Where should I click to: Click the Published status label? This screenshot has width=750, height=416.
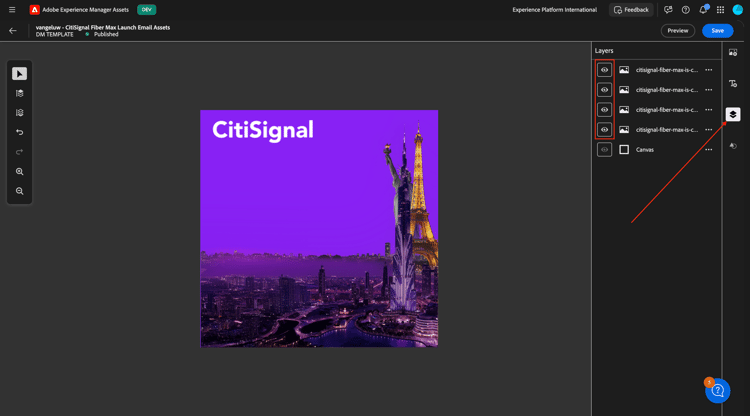[106, 34]
